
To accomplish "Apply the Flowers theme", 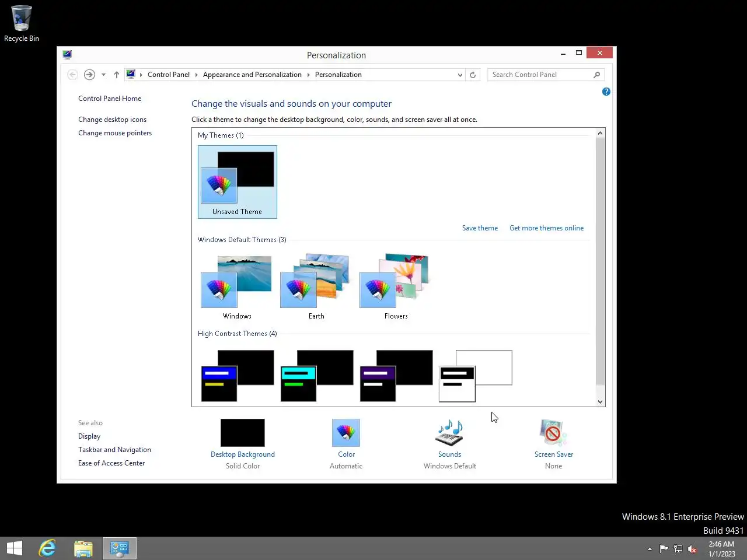I will tap(396, 287).
